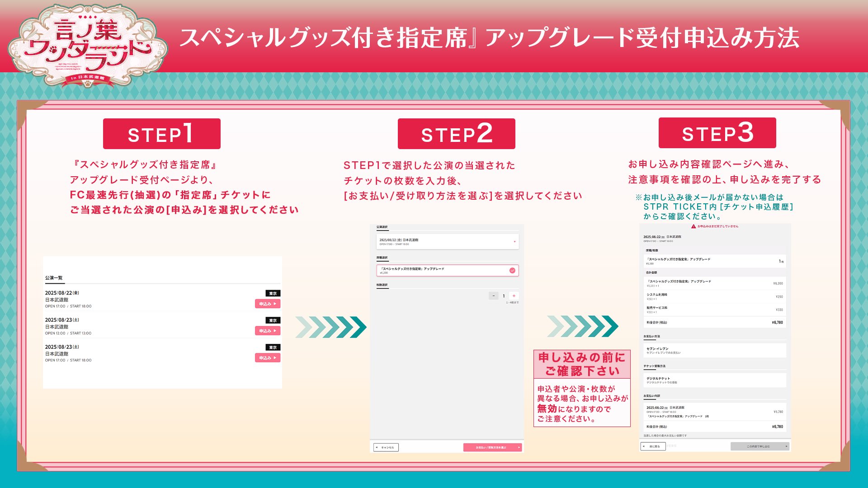The image size is (868, 488).
Task: Click この内容で申し込む submit button
Action: [x=759, y=446]
